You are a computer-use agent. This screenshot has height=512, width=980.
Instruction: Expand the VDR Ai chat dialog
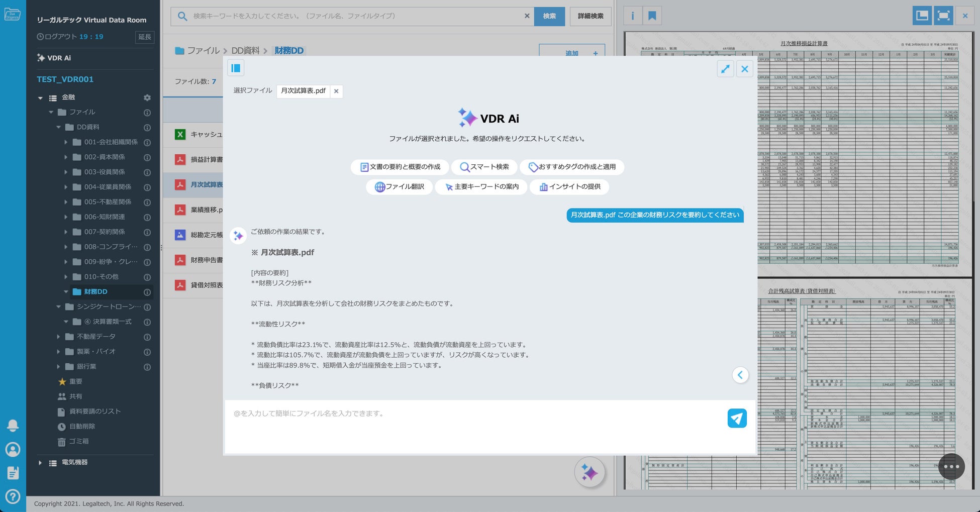coord(725,69)
